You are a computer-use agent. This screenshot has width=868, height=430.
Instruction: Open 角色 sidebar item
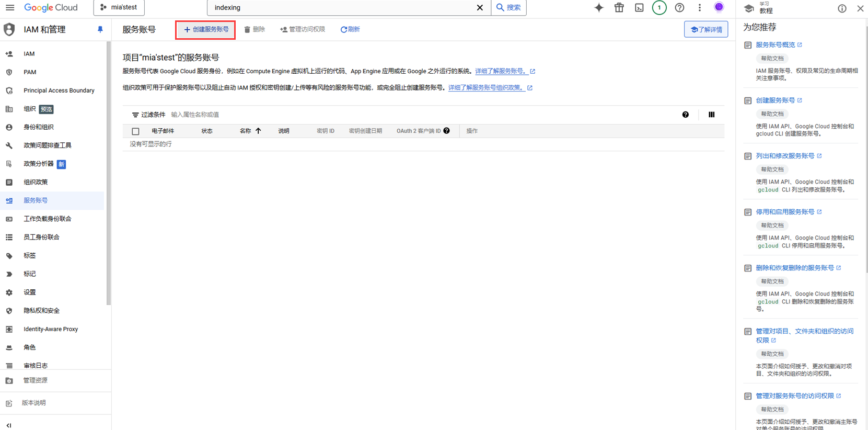coord(52,347)
